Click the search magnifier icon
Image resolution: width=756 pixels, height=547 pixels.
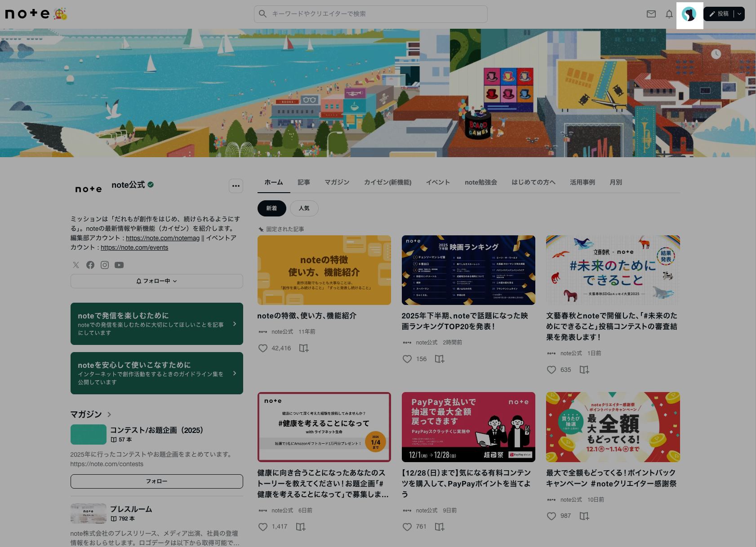point(263,14)
